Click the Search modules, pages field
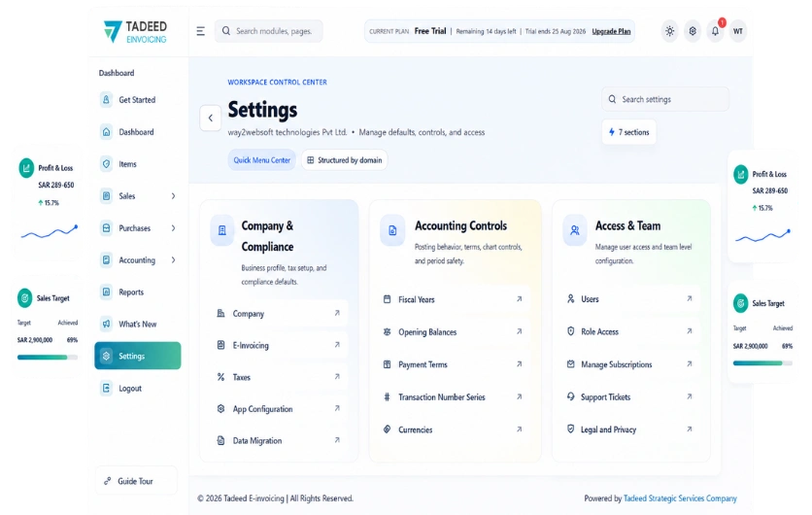The width and height of the screenshot is (812, 515). click(269, 31)
